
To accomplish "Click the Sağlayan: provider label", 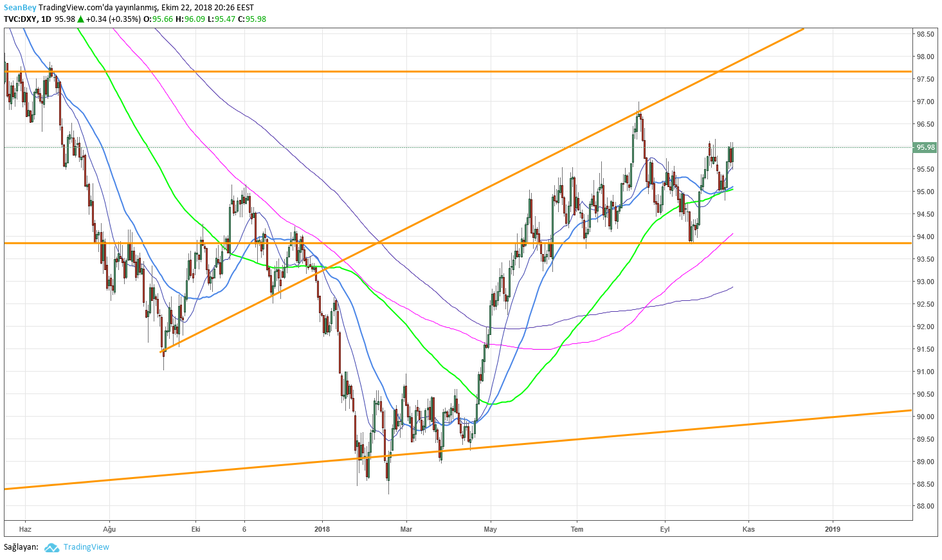I will 21,547.
